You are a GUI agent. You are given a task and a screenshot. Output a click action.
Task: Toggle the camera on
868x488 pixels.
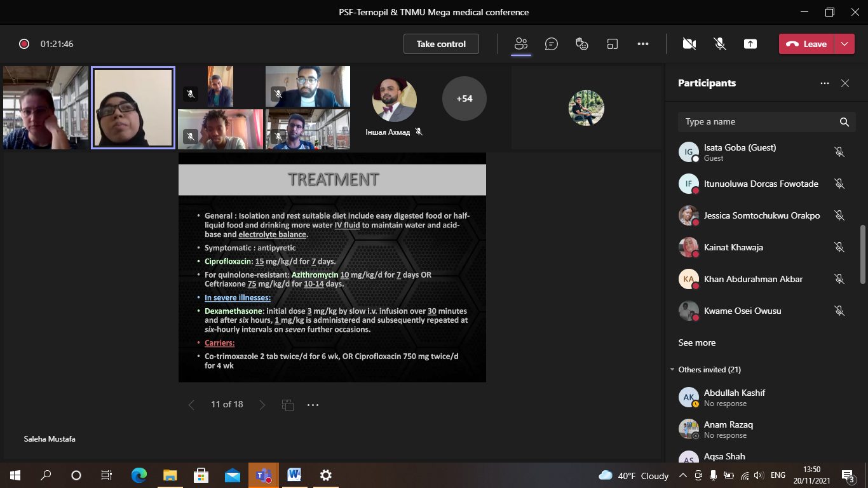[689, 44]
